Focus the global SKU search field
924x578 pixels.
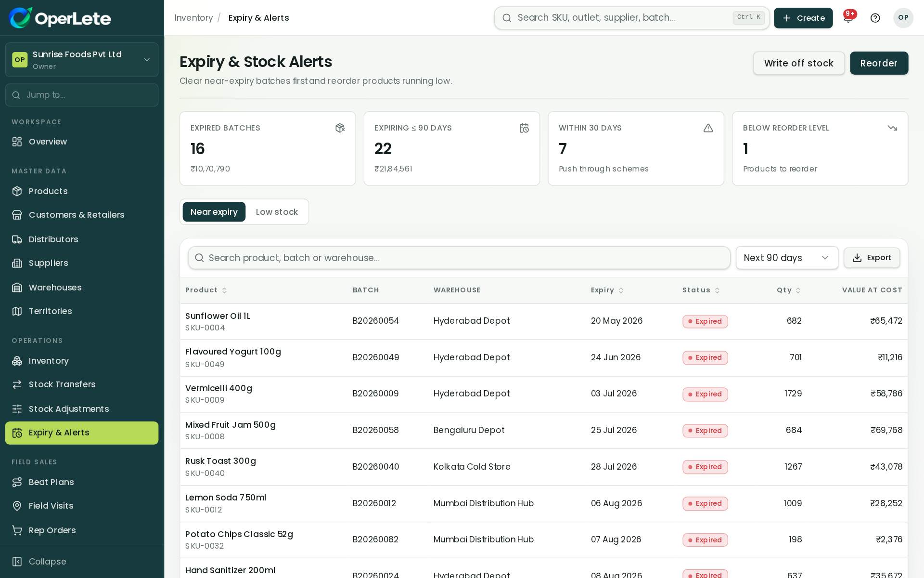point(632,18)
